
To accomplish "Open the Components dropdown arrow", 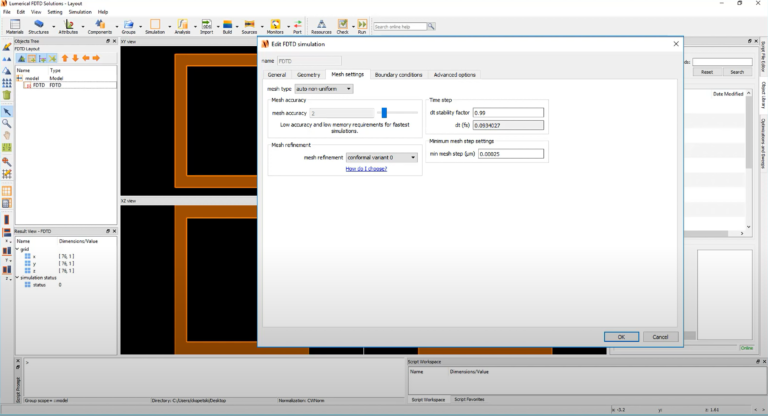I will pyautogui.click(x=117, y=26).
